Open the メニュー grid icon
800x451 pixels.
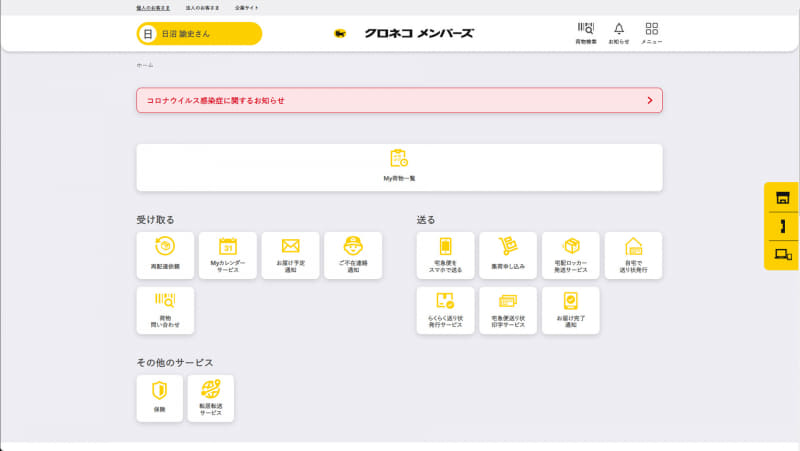point(652,33)
